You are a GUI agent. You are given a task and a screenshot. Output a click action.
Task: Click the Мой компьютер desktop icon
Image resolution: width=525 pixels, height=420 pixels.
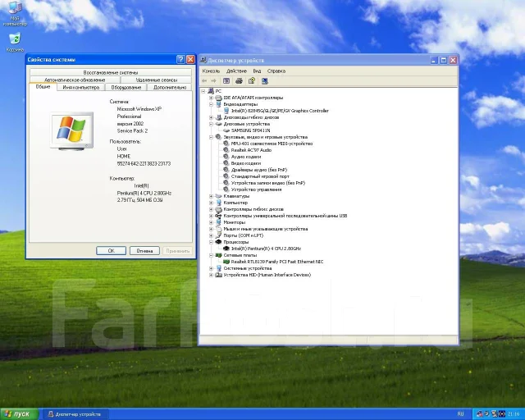coord(15,13)
